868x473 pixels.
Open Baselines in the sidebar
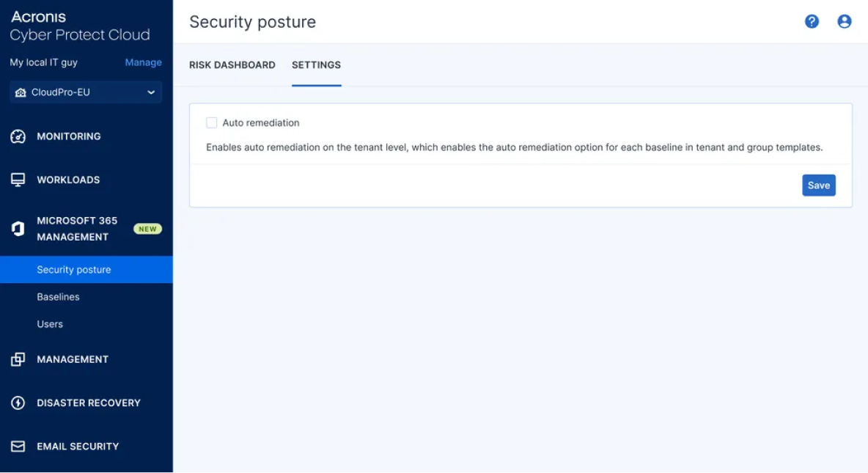pos(59,297)
